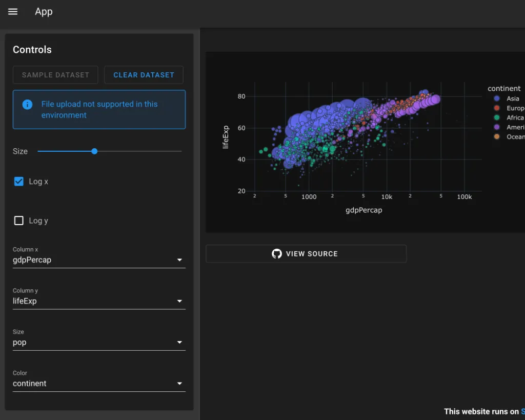This screenshot has width=525, height=420.
Task: Click the Clear Dataset button
Action: pos(144,75)
